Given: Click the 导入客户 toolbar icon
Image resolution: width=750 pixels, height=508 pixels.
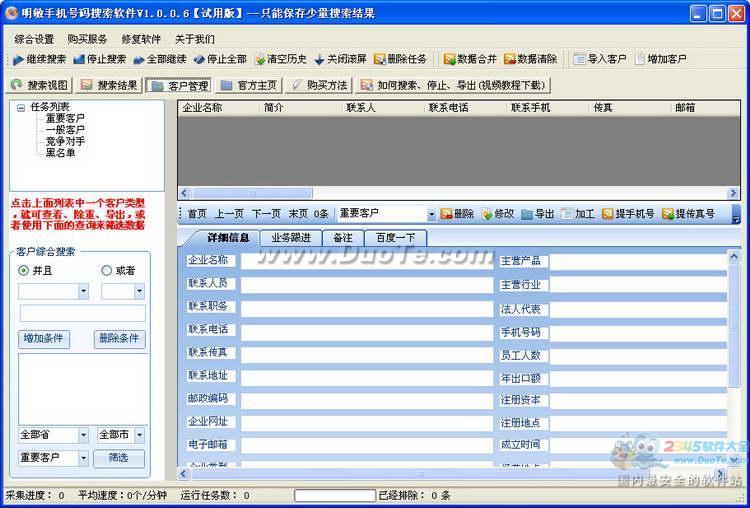Looking at the screenshot, I should (579, 60).
